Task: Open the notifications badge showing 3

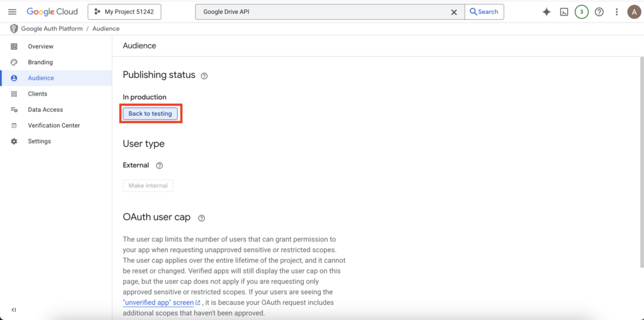Action: [582, 12]
